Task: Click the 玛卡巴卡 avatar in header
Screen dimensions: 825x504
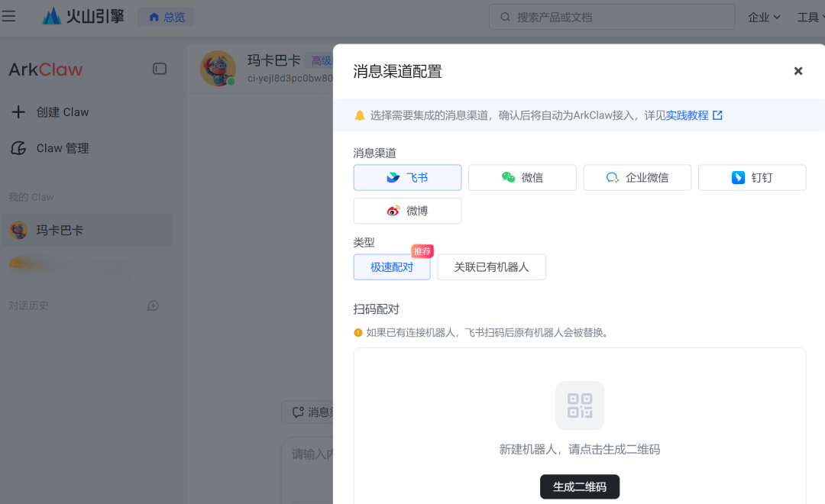Action: coord(218,69)
